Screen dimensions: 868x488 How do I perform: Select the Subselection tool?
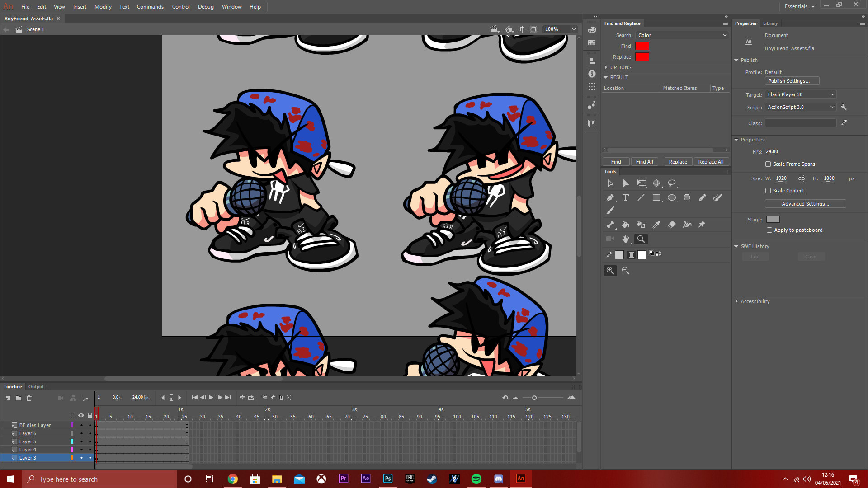[626, 183]
